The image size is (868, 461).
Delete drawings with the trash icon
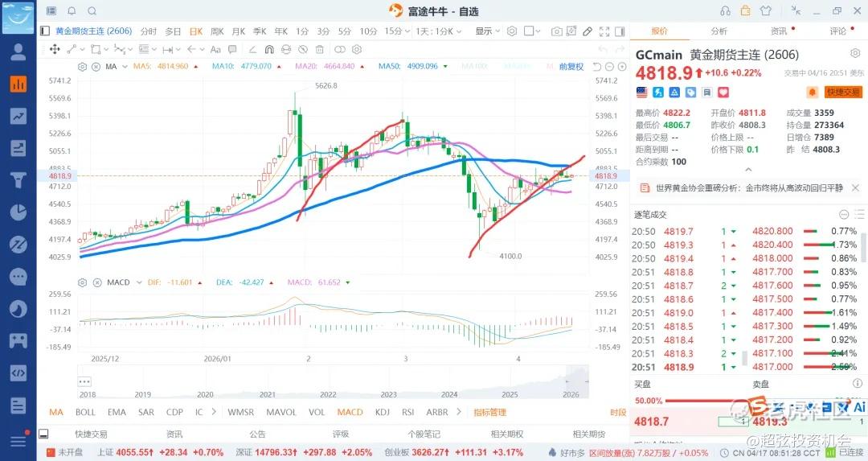click(x=320, y=49)
